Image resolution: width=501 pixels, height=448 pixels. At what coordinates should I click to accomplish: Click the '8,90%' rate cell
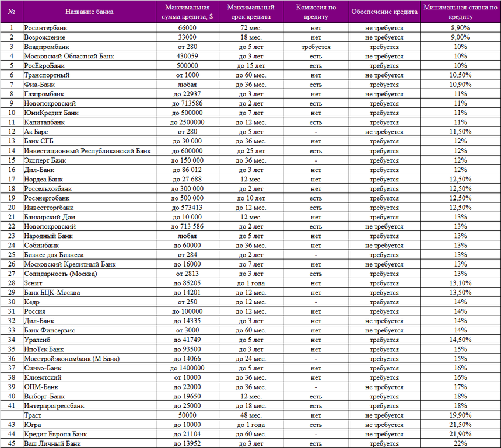[460, 28]
